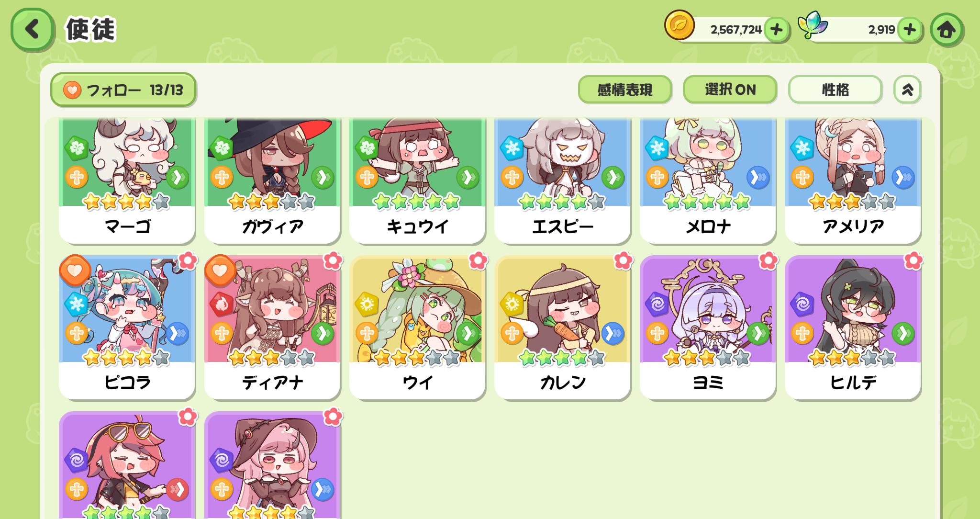Open the 性格 sort dropdown
980x519 pixels.
pyautogui.click(x=835, y=90)
